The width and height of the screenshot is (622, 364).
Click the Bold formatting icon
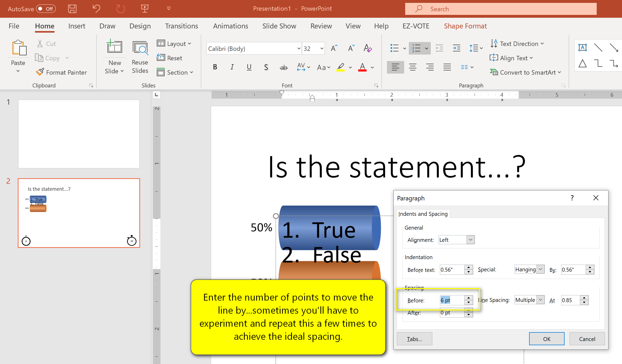tap(215, 67)
